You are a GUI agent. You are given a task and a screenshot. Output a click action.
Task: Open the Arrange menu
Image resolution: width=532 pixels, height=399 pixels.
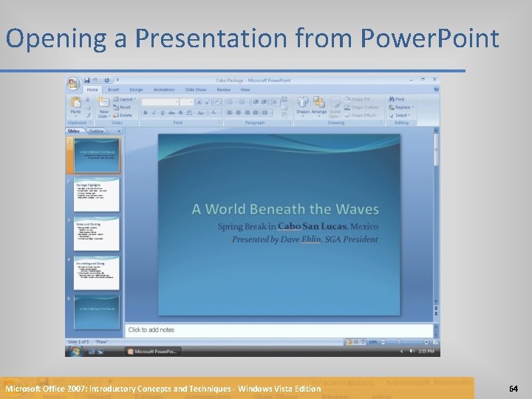(x=319, y=105)
